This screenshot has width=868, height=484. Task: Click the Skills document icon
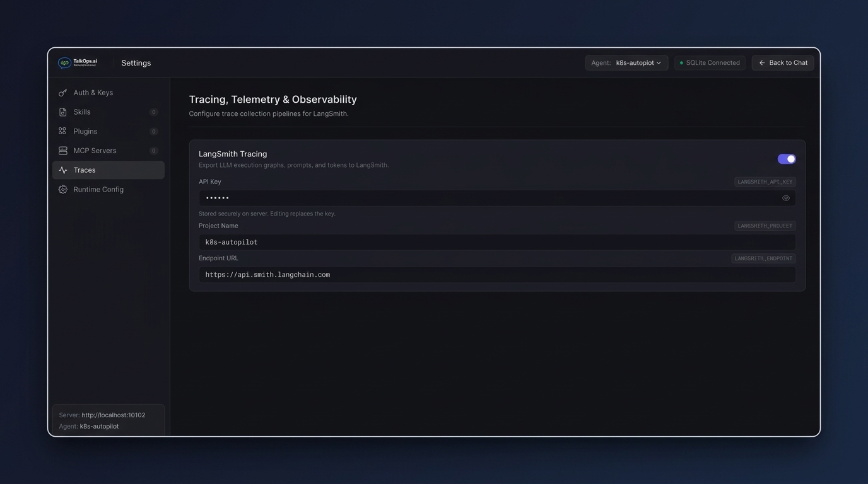[62, 112]
